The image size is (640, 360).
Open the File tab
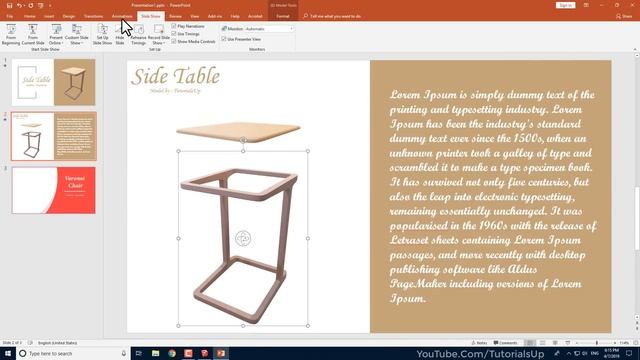(x=9, y=16)
